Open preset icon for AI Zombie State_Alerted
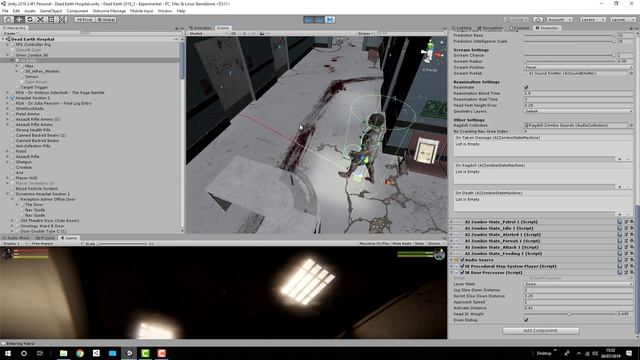Screen dimensions: 640x360 [x=626, y=235]
